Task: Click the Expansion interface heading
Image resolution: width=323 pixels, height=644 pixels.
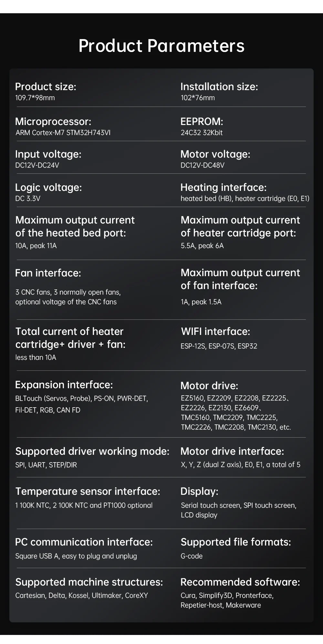Action: (64, 385)
